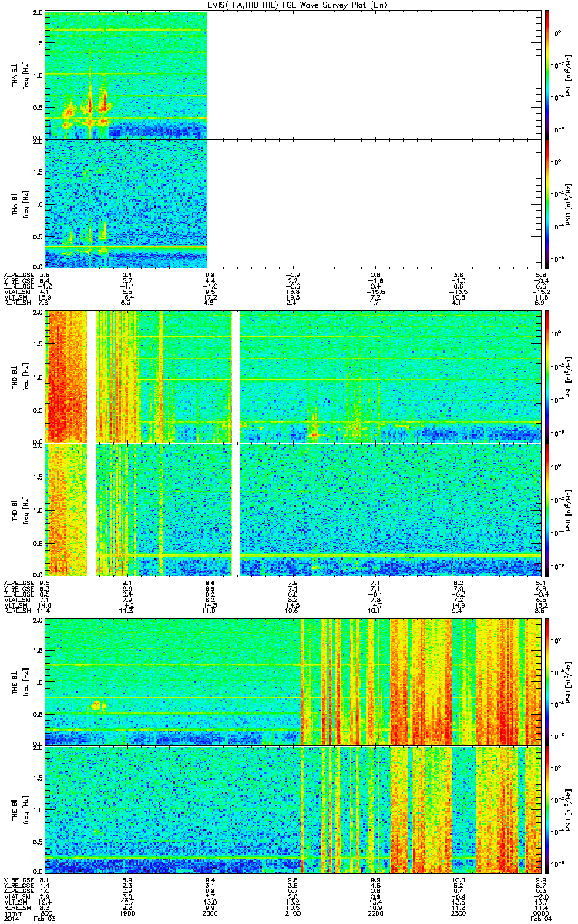Screen dimensions: 578x924
Task: Click the THA B∥ freq [Hz] axis label
Action: pyautogui.click(x=22, y=203)
